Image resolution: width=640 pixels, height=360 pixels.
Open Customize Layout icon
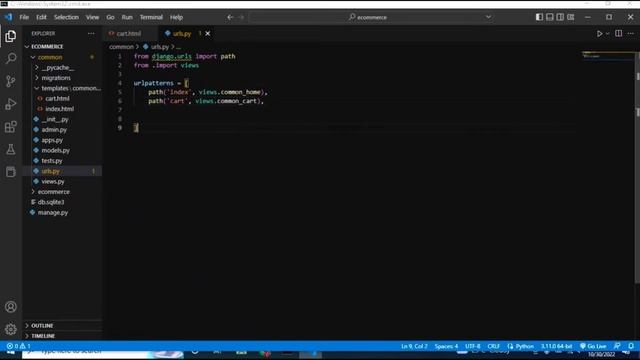[x=571, y=17]
